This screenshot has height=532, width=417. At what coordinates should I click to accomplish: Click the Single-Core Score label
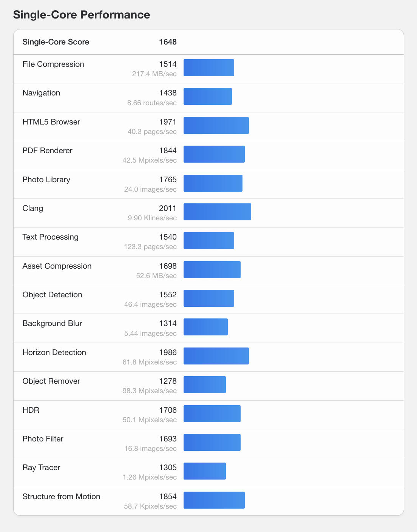coord(56,42)
